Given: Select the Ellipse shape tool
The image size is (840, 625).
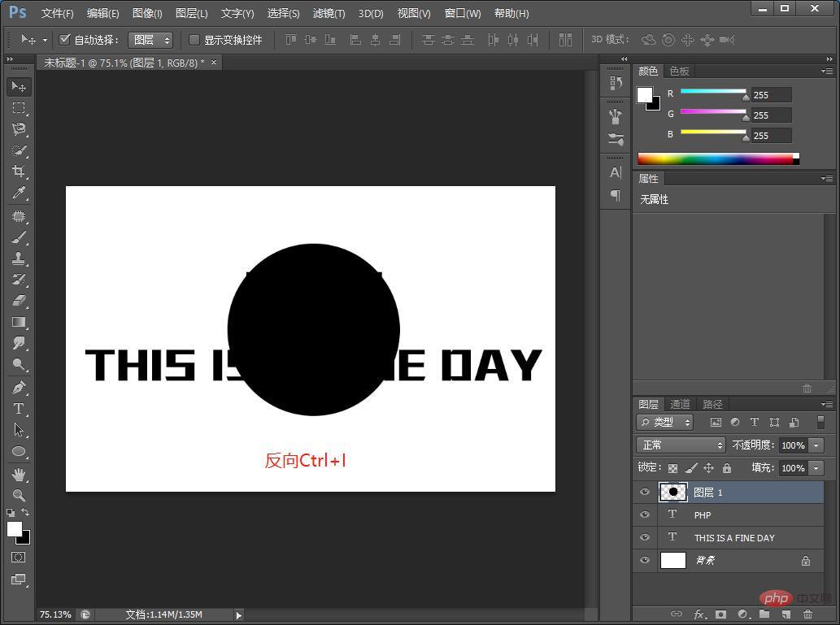Looking at the screenshot, I should pos(19,451).
